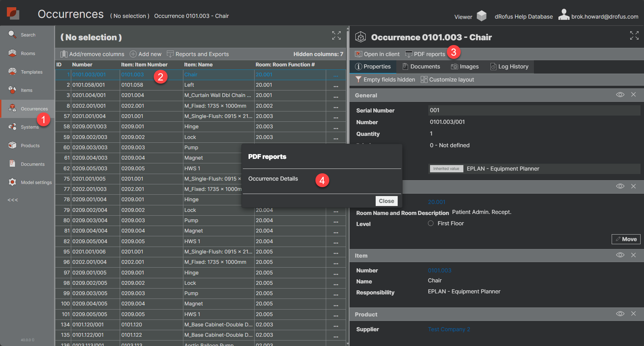
Task: Open the Templates sidebar icon
Action: (x=12, y=72)
